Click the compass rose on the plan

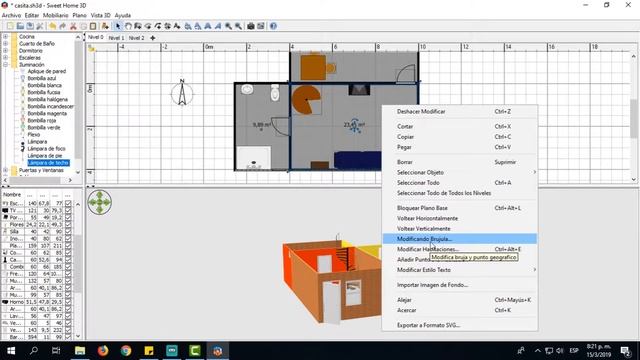182,93
